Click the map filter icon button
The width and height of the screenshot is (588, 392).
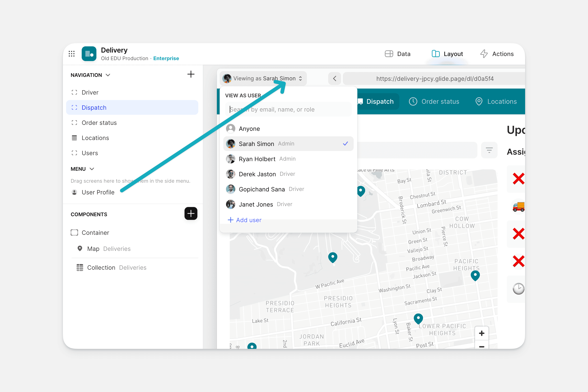click(x=489, y=150)
